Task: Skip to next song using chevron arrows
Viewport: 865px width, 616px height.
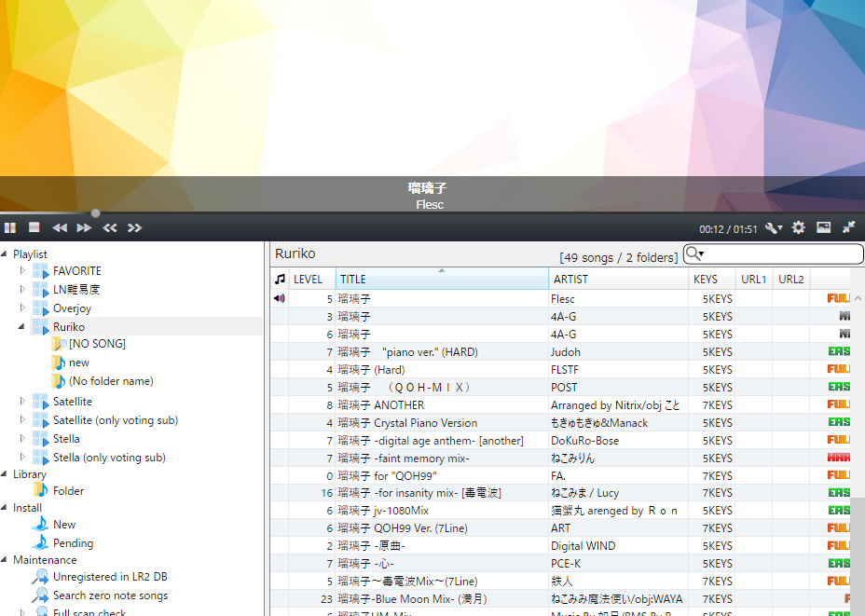Action: click(x=134, y=227)
